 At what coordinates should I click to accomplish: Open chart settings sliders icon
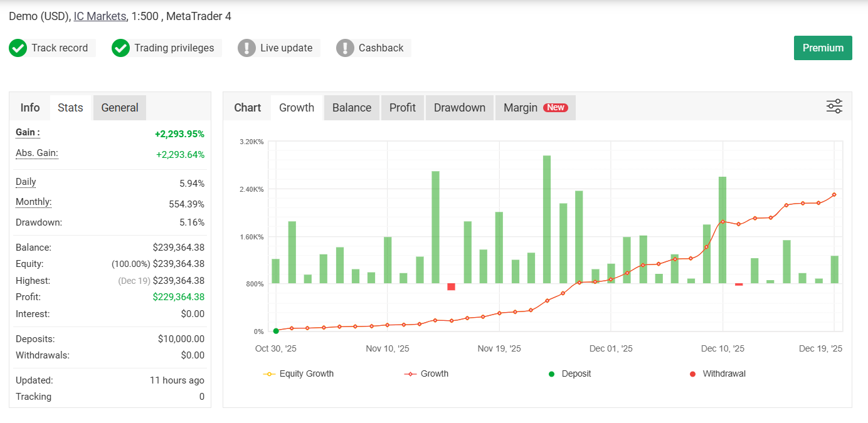[x=834, y=107]
